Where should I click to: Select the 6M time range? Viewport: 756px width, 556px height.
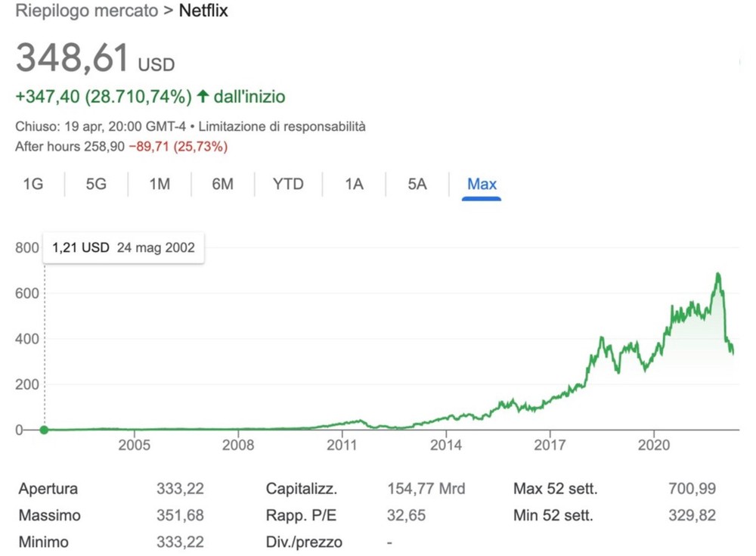[x=222, y=184]
